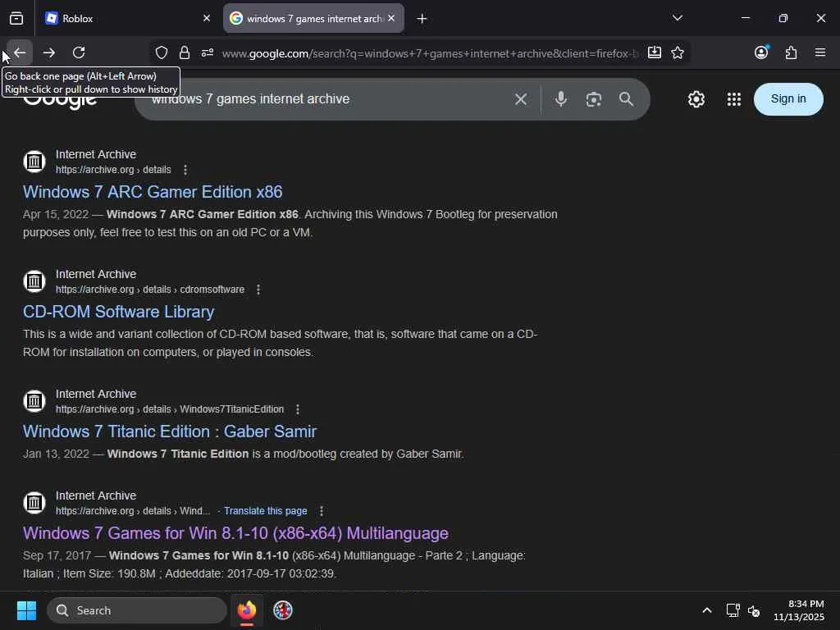
Task: Go back one page in Firefox
Action: 20,52
